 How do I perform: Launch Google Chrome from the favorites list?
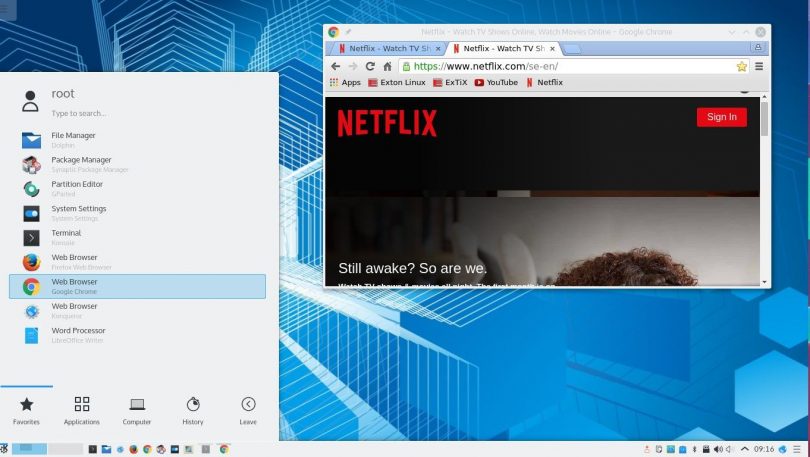point(137,286)
